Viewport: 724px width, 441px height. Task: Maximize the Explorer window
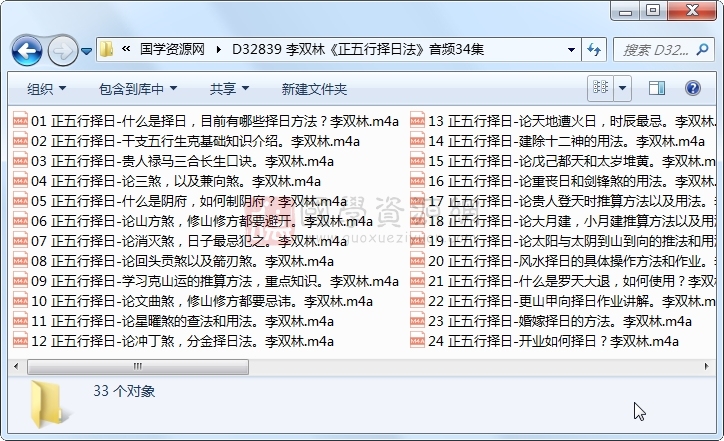[652, 11]
